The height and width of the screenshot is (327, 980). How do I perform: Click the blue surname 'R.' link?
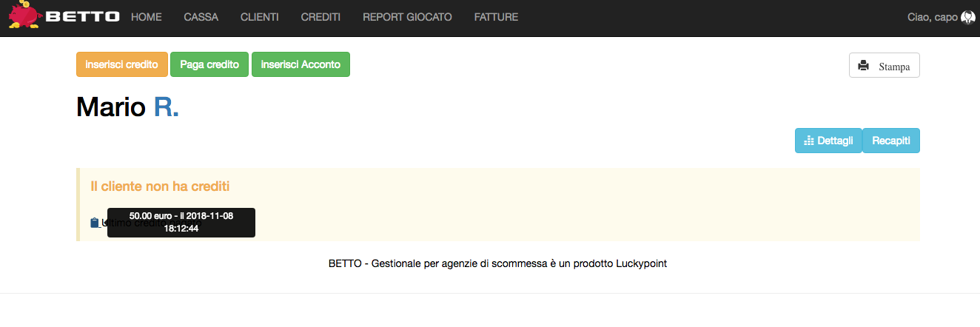[167, 107]
